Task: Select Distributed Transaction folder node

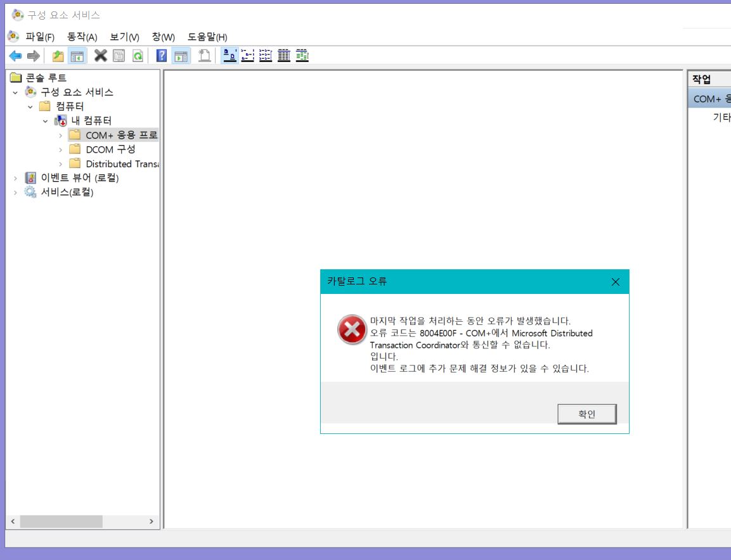Action: [x=122, y=164]
